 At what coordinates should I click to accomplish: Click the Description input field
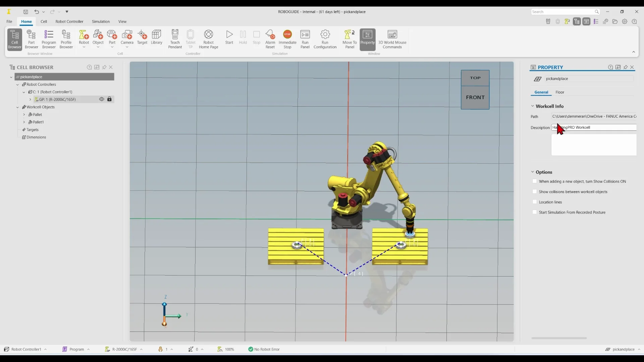pos(594,127)
